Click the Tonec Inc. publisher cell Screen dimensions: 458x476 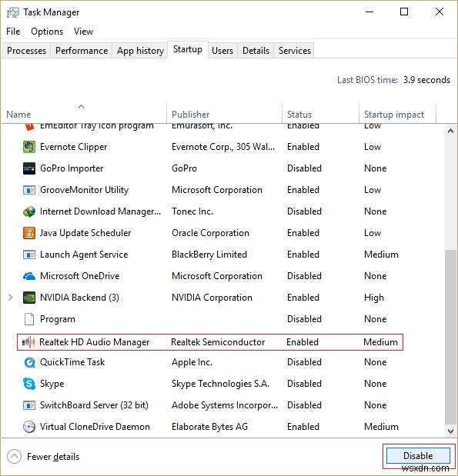click(192, 211)
